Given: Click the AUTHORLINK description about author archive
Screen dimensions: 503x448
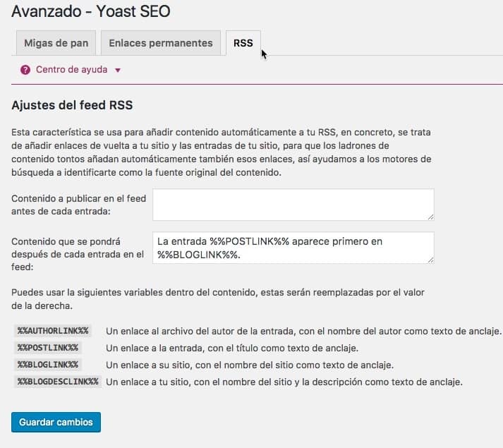Looking at the screenshot, I should click(303, 331).
